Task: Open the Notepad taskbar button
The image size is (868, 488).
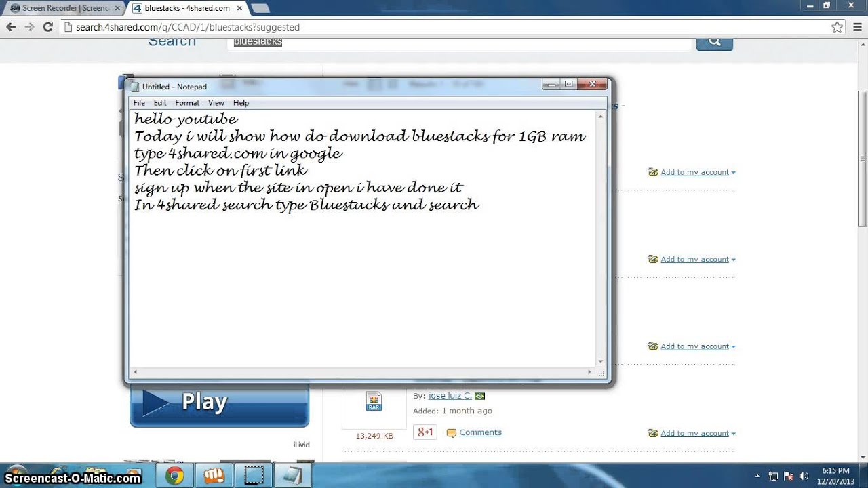Action: tap(294, 476)
